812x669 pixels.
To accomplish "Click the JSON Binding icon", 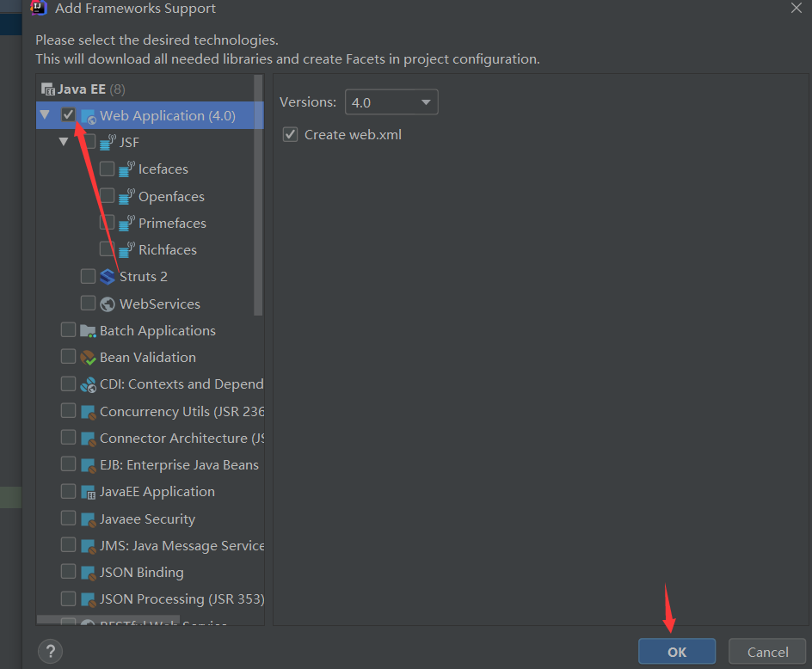I will [x=89, y=573].
